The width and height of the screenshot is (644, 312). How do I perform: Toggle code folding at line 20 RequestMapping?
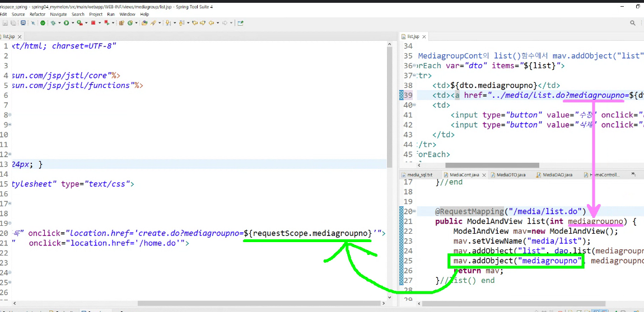(415, 211)
